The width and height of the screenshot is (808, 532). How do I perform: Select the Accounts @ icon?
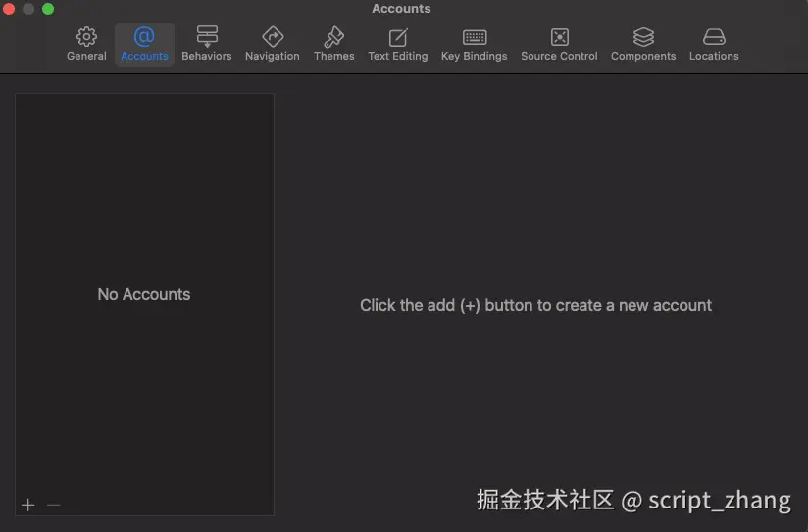[x=144, y=37]
